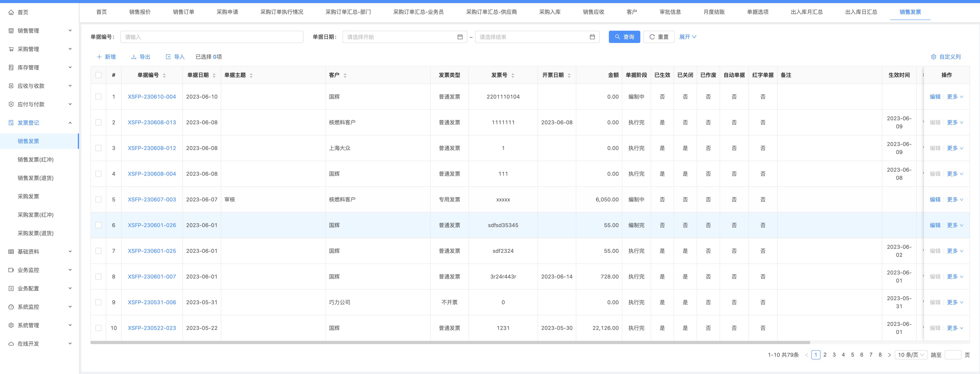980x374 pixels.
Task: Sort by 单据编号 column sorter
Action: click(164, 75)
